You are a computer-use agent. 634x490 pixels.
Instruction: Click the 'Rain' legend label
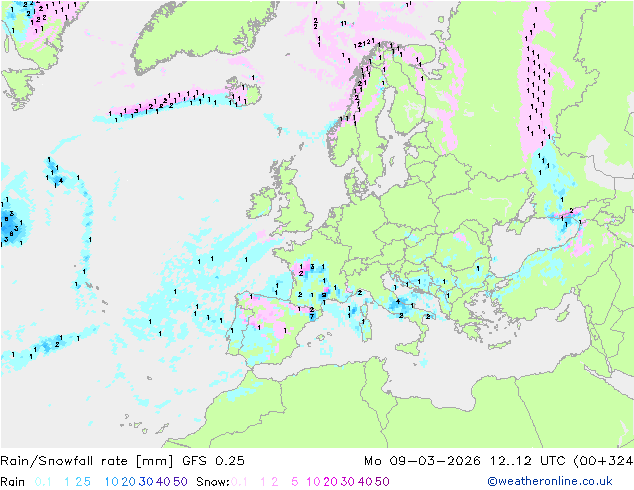tap(13, 482)
